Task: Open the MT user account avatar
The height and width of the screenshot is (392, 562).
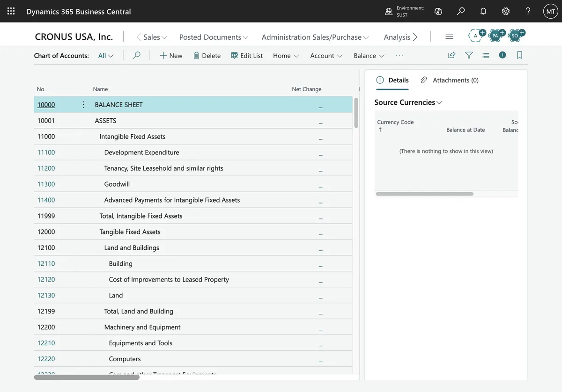Action: (x=551, y=11)
